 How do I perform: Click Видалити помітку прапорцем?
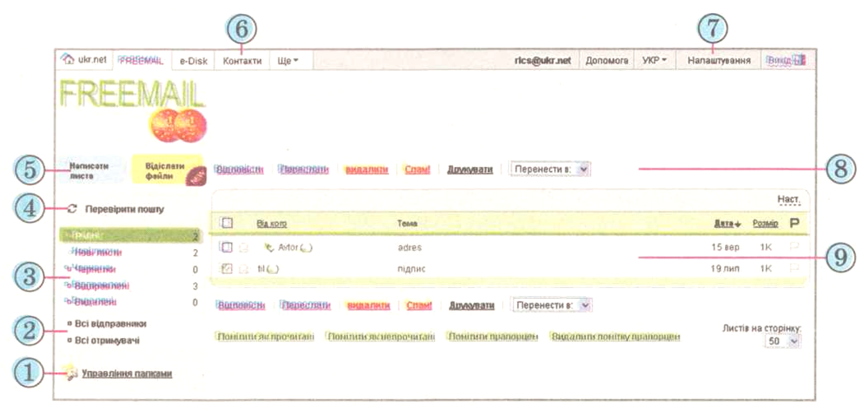pyautogui.click(x=616, y=336)
